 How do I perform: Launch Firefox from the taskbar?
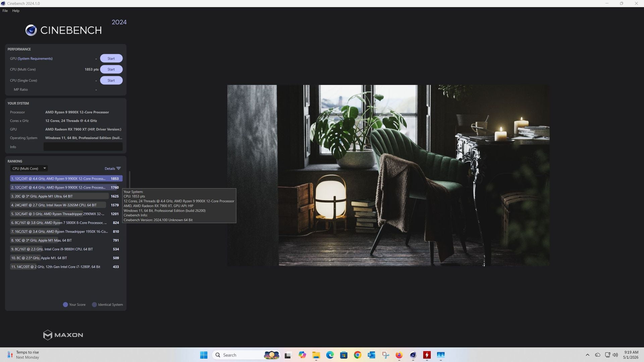(399, 355)
